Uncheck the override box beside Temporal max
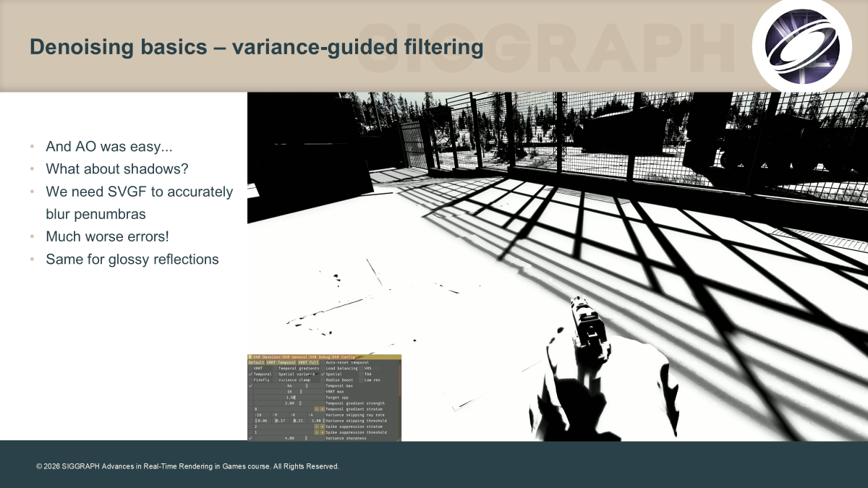 pos(250,385)
